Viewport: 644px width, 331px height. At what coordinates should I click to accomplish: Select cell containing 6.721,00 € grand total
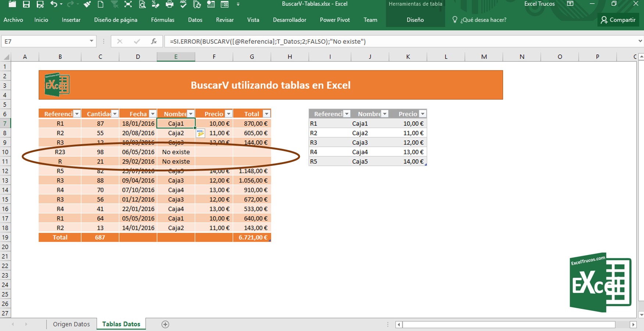coord(252,238)
